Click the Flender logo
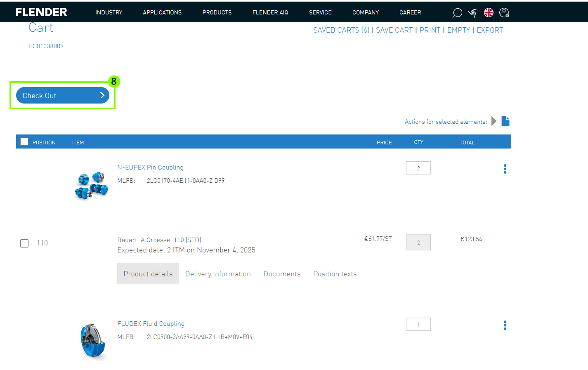The width and height of the screenshot is (588, 370). pos(41,12)
